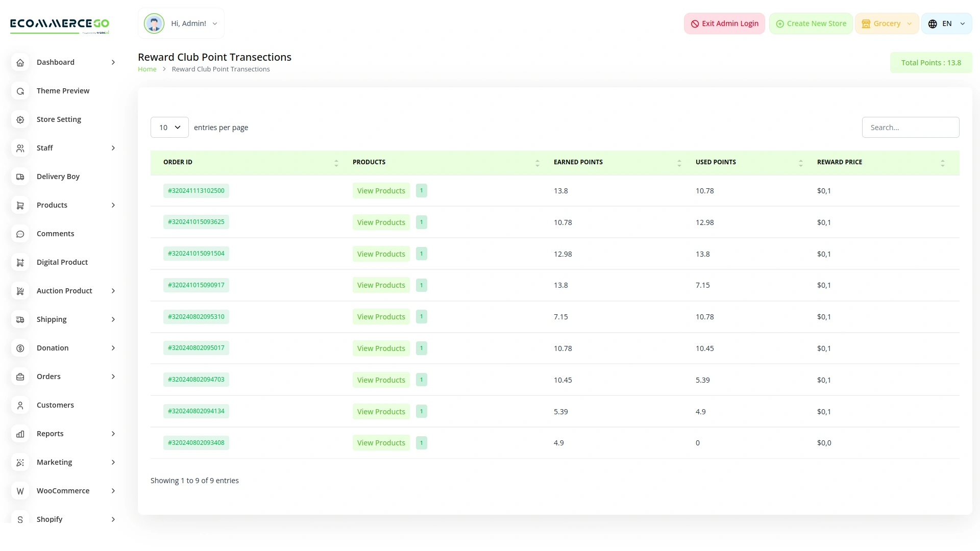The width and height of the screenshot is (980, 551).
Task: Click the Auction Product icon in sidebar
Action: [20, 291]
